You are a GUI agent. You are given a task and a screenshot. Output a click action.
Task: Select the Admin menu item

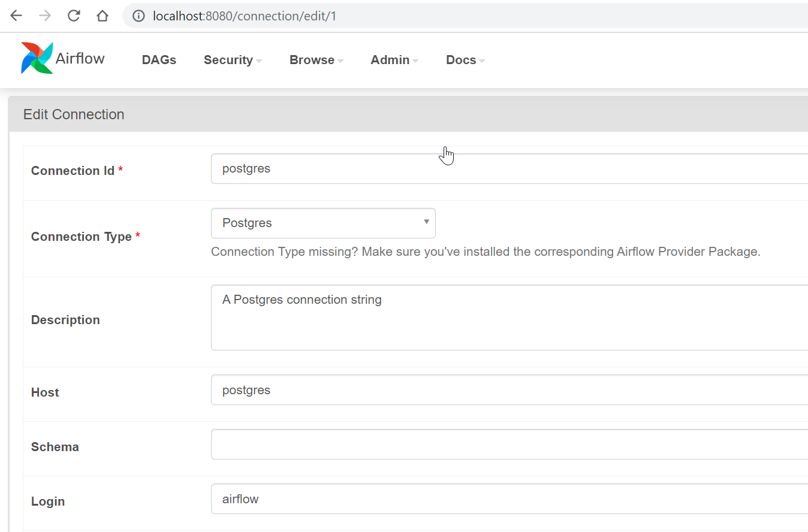394,60
